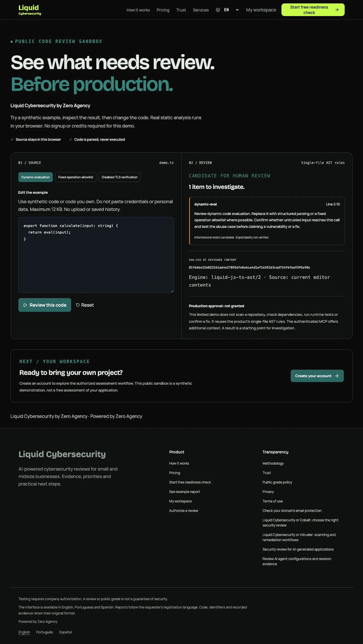Click inside the code editor textarea
The image size is (363, 644).
click(96, 255)
